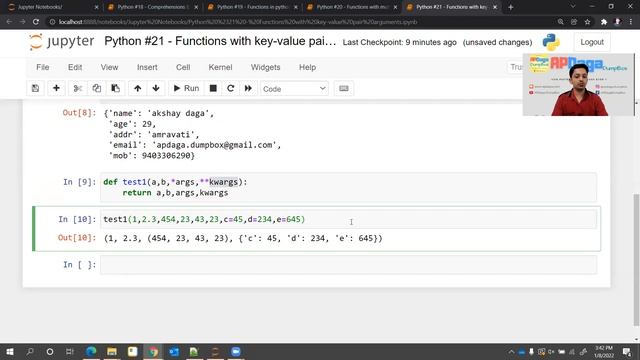Open Microsoft Edge from the taskbar
640x360 pixels.
[x=91, y=351]
